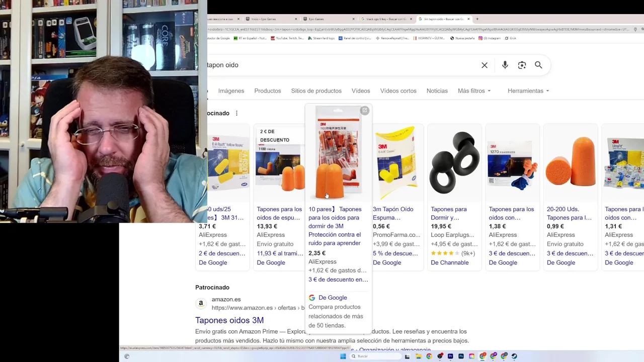Open the HISPANTV bookmark
644x362 pixels.
[430, 38]
